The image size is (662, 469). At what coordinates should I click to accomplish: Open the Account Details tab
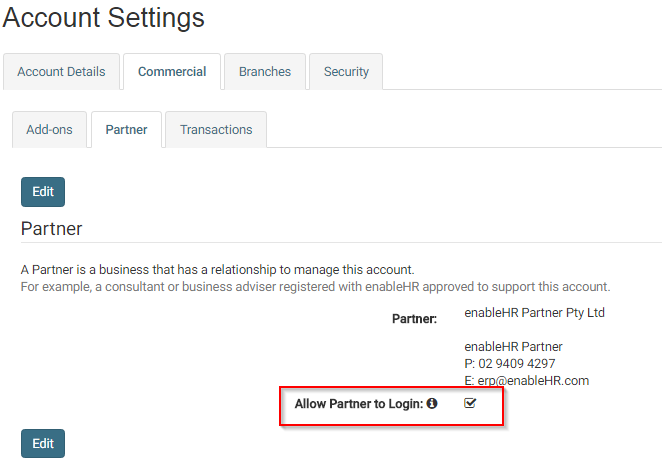tap(61, 72)
